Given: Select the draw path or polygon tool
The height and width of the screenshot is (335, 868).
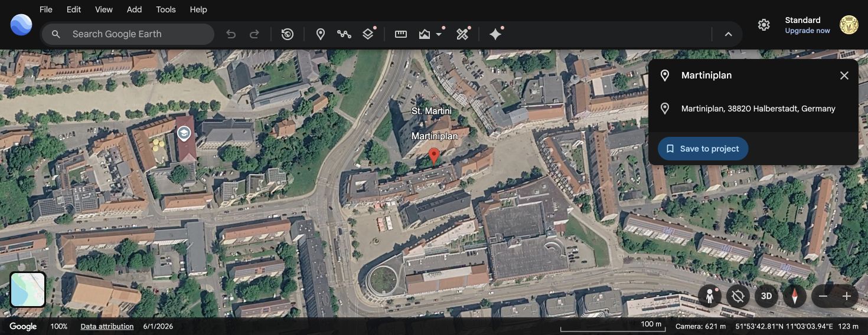Looking at the screenshot, I should [x=344, y=34].
